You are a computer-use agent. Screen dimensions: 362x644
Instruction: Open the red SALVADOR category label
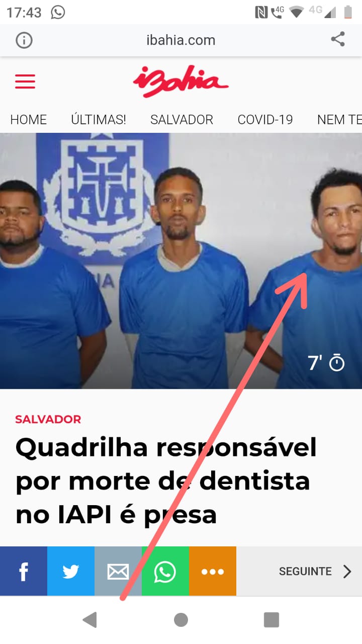tap(48, 419)
